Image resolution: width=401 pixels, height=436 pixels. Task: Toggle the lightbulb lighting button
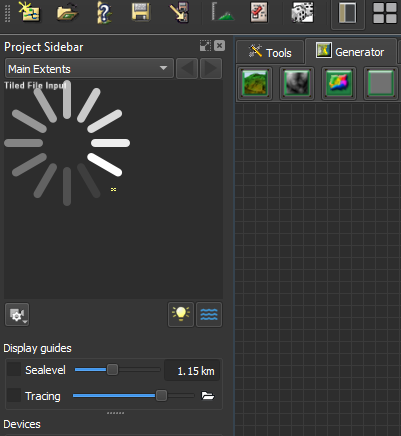(x=181, y=314)
